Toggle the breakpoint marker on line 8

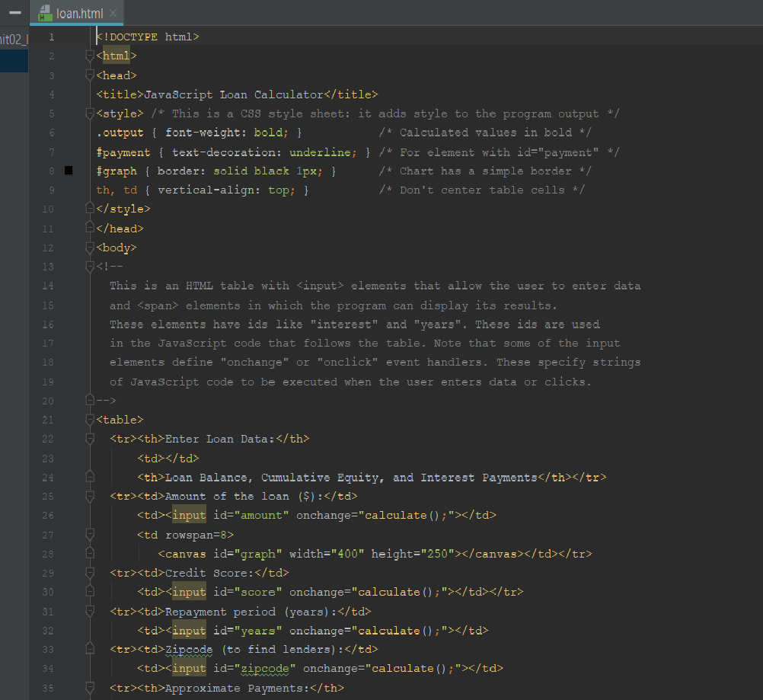point(68,171)
